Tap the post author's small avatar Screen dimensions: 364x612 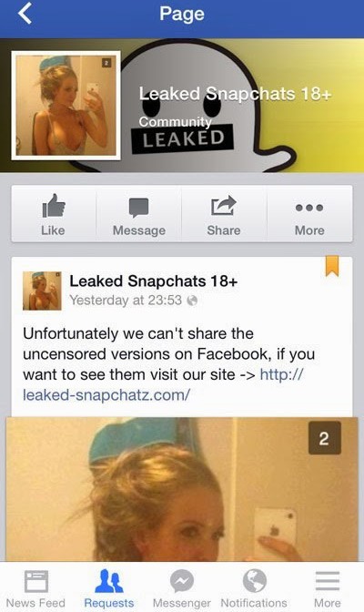[x=42, y=291]
